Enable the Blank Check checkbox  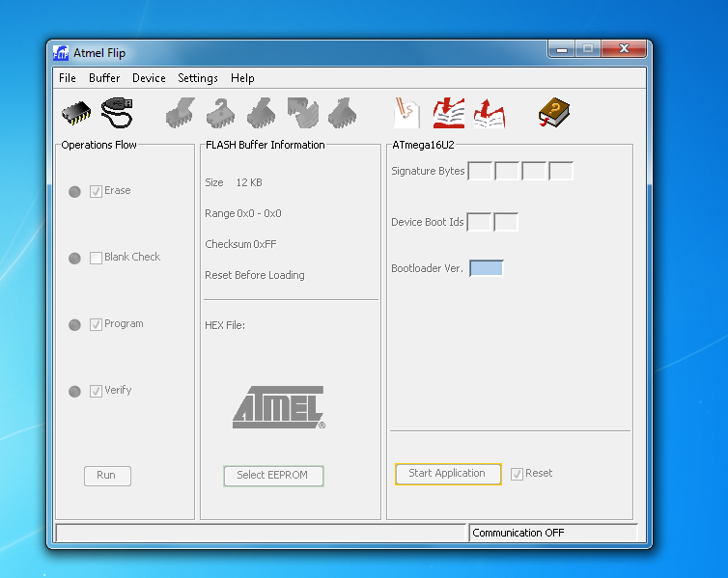[x=96, y=258]
